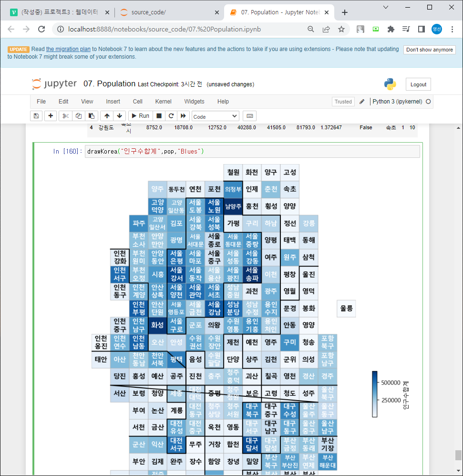
Task: Open the Chrome profile avatar
Action: [x=437, y=29]
